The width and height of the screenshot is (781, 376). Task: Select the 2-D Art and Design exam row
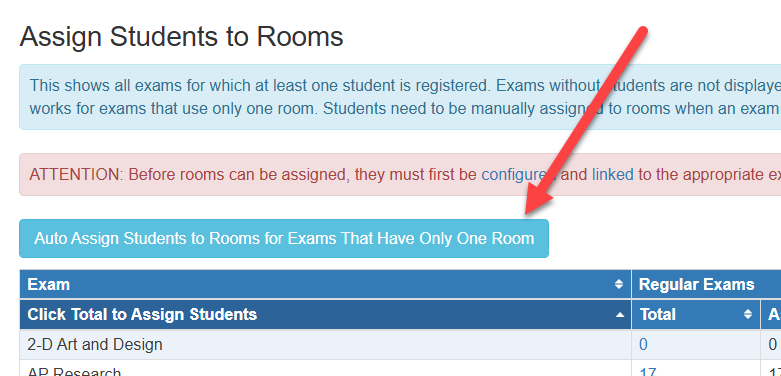pos(326,344)
